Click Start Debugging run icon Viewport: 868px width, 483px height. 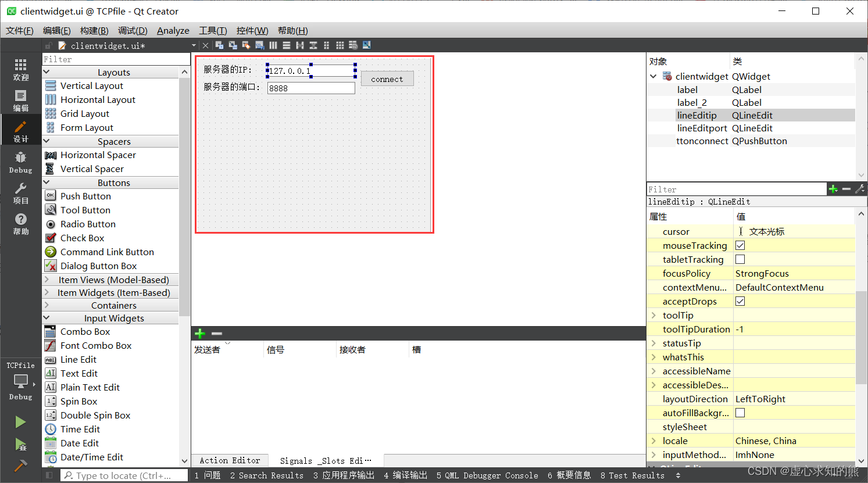coord(20,445)
